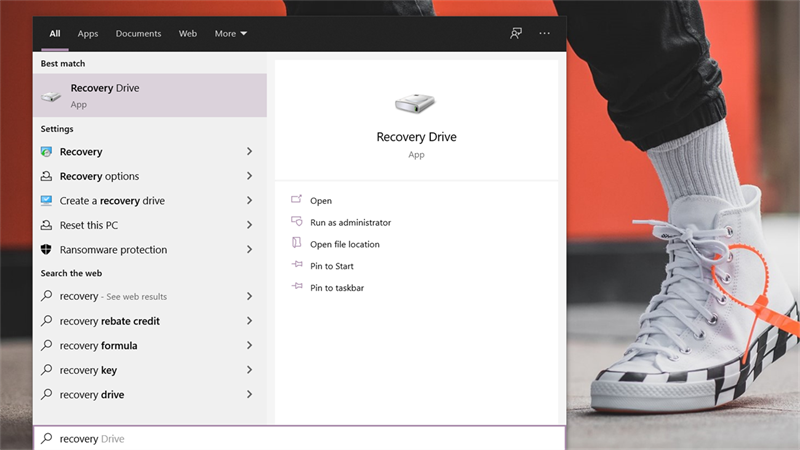Click the Recovery settings icon
The width and height of the screenshot is (800, 450).
tap(46, 152)
